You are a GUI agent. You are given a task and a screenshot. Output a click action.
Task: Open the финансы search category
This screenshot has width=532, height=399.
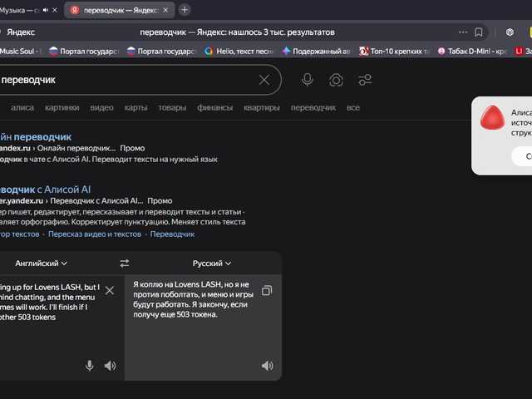point(214,108)
